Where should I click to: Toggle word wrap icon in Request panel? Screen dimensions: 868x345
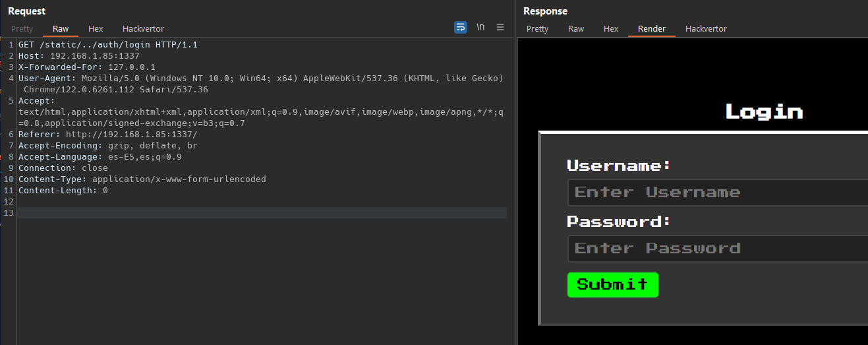click(461, 27)
